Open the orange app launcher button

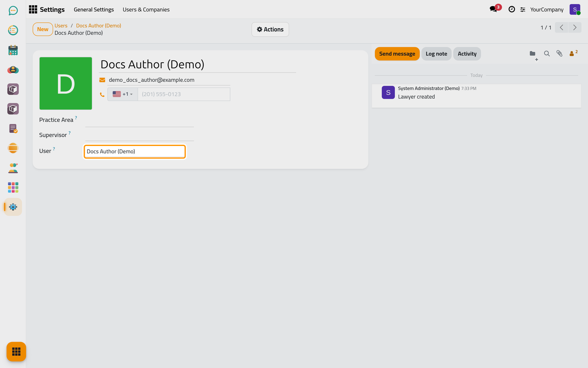[x=16, y=351]
